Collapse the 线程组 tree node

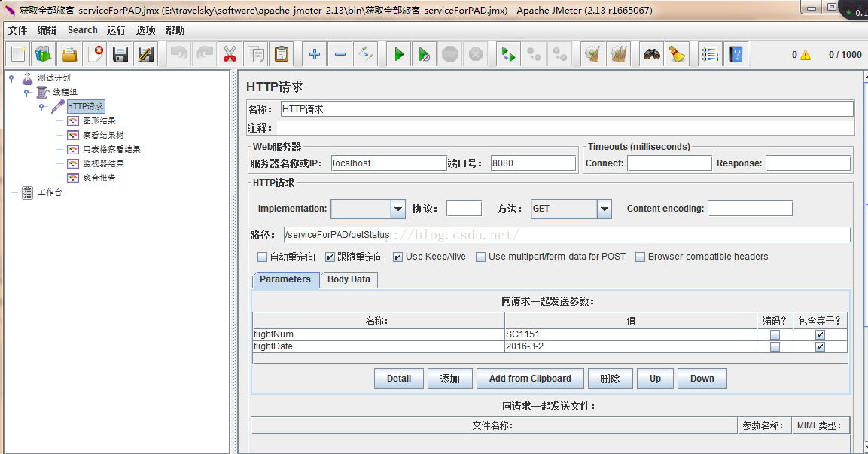26,93
